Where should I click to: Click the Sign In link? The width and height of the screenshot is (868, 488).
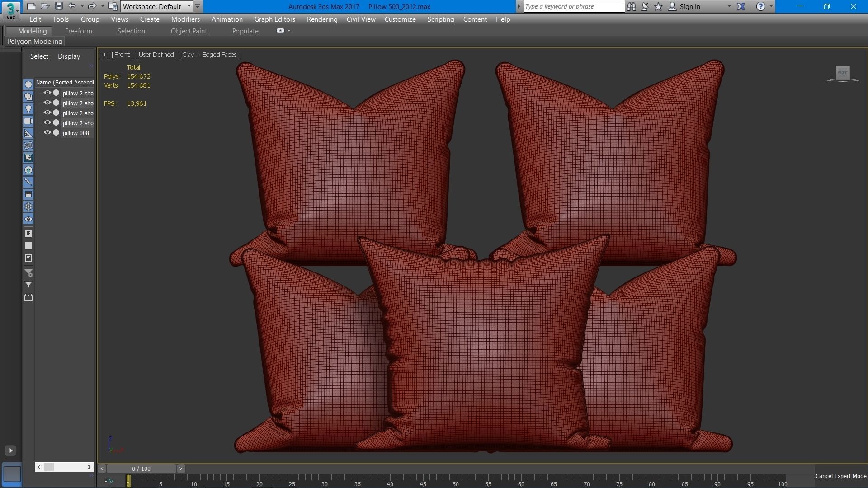[689, 6]
